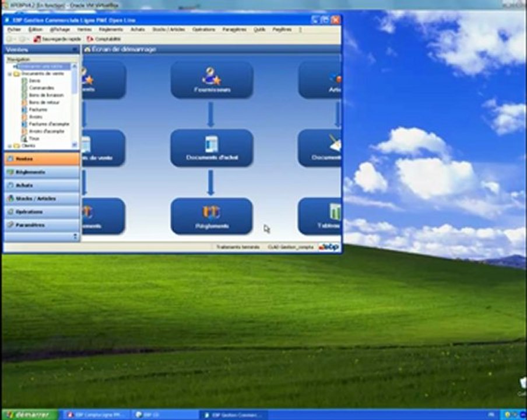Click the Règlements sidebar panel button

[42, 172]
